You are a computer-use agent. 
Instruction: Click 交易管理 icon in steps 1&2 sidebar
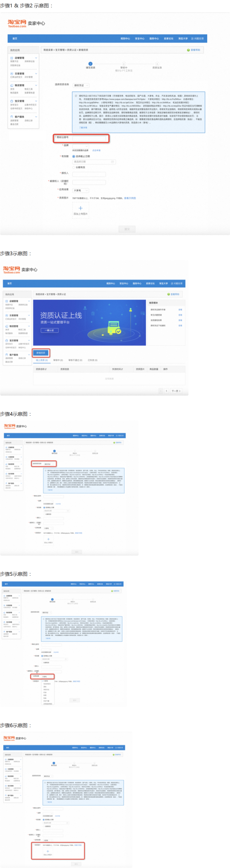12,73
